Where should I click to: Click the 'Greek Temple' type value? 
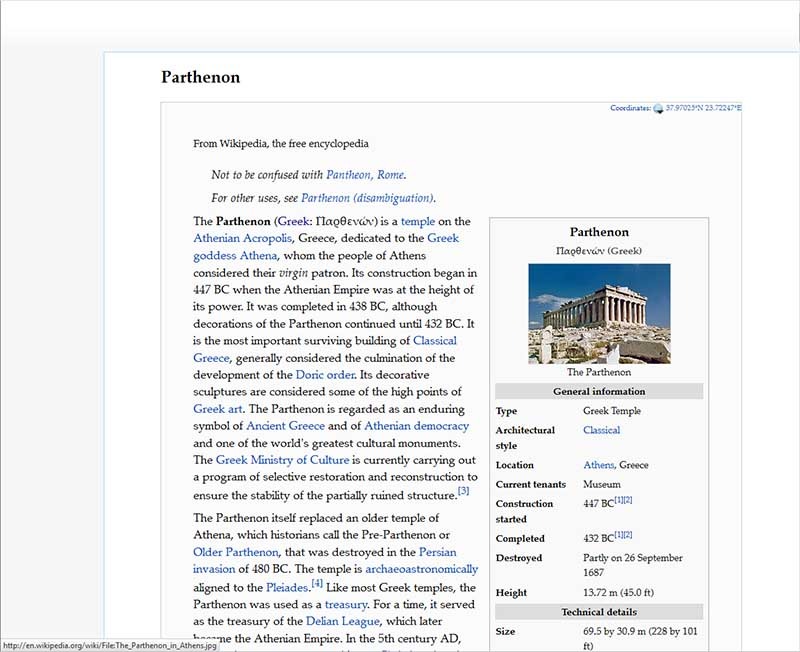612,411
